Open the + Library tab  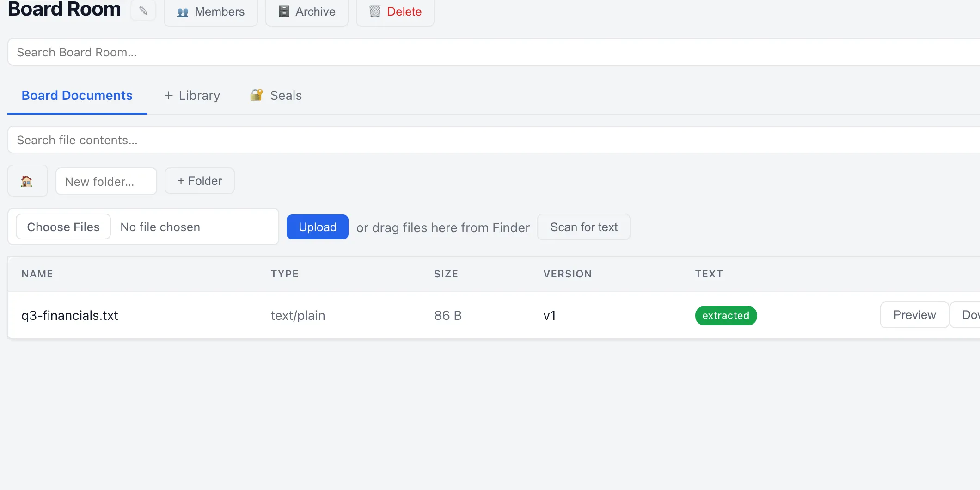[x=192, y=95]
